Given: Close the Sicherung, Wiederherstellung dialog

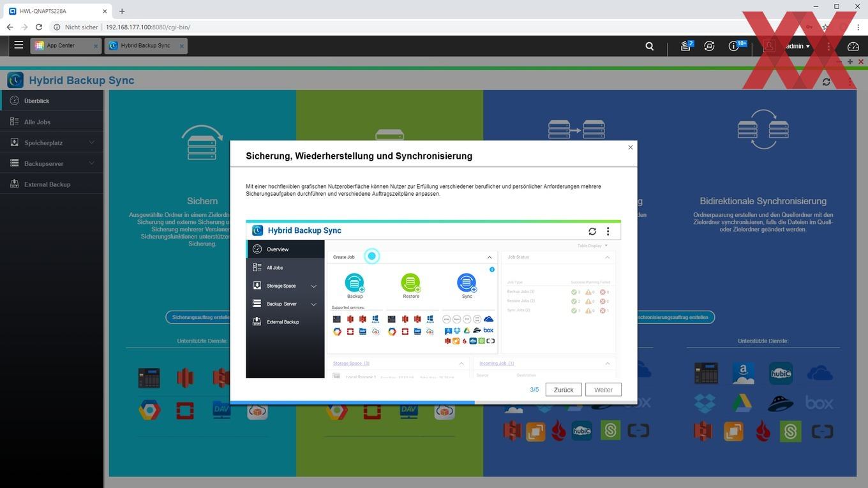Looking at the screenshot, I should point(631,147).
